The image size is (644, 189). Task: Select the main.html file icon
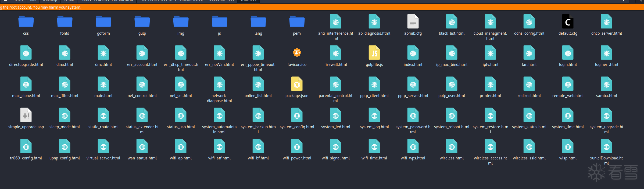(x=103, y=84)
